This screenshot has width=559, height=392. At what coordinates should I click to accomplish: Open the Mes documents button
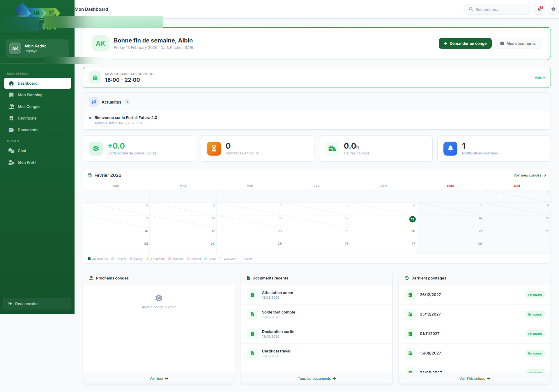(518, 43)
